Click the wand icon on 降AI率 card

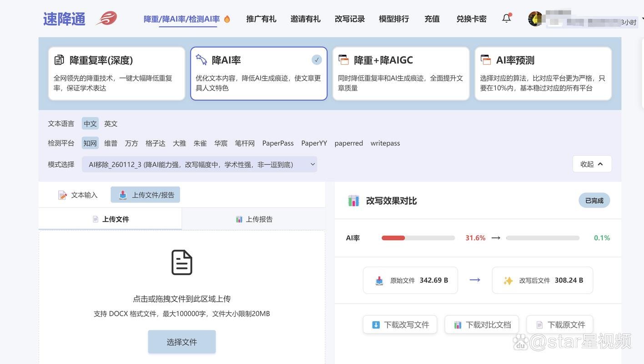pyautogui.click(x=201, y=60)
